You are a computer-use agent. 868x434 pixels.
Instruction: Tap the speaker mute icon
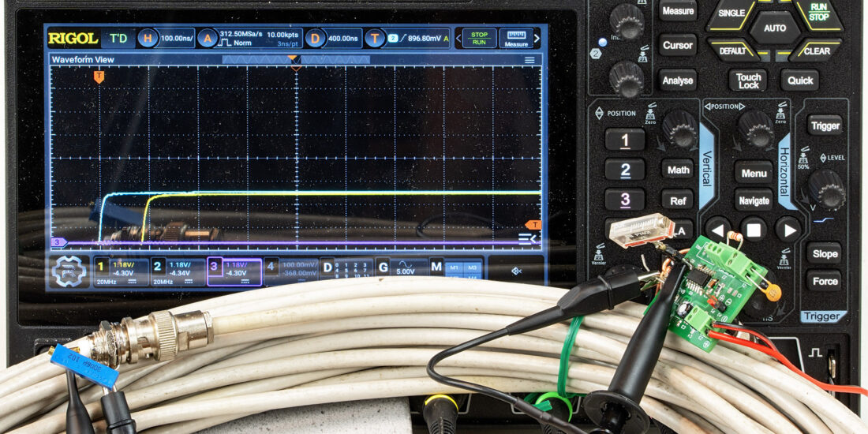tap(516, 271)
